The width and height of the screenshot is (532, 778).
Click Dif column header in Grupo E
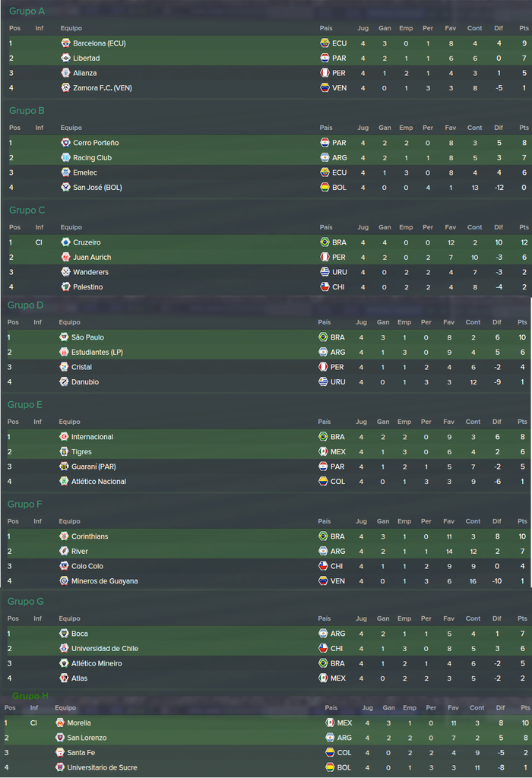[x=497, y=422]
